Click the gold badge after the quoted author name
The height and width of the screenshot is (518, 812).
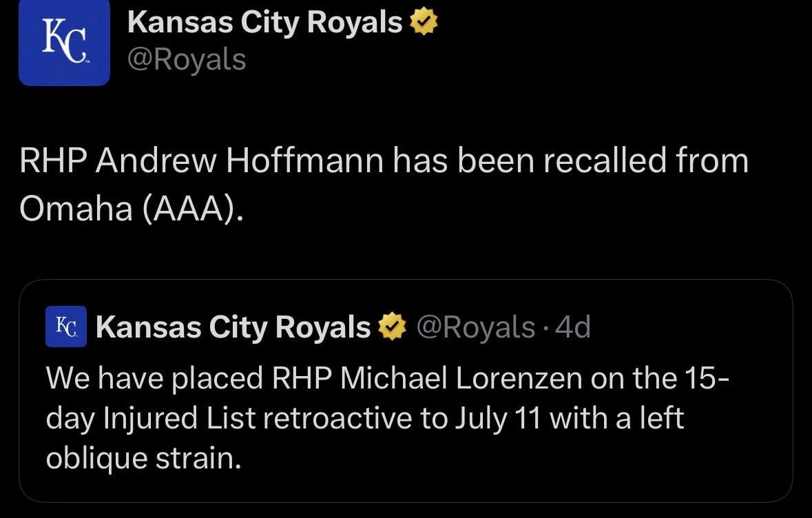[x=391, y=327]
